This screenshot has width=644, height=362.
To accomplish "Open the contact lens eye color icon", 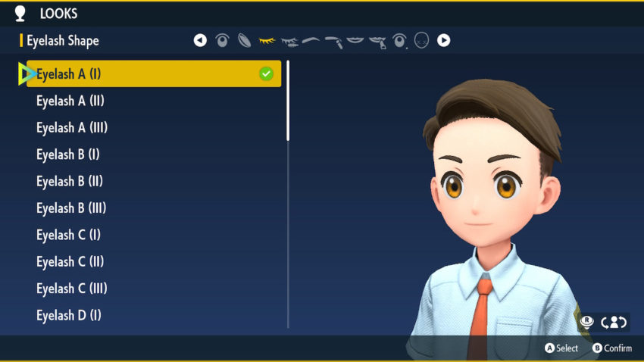I will [245, 41].
